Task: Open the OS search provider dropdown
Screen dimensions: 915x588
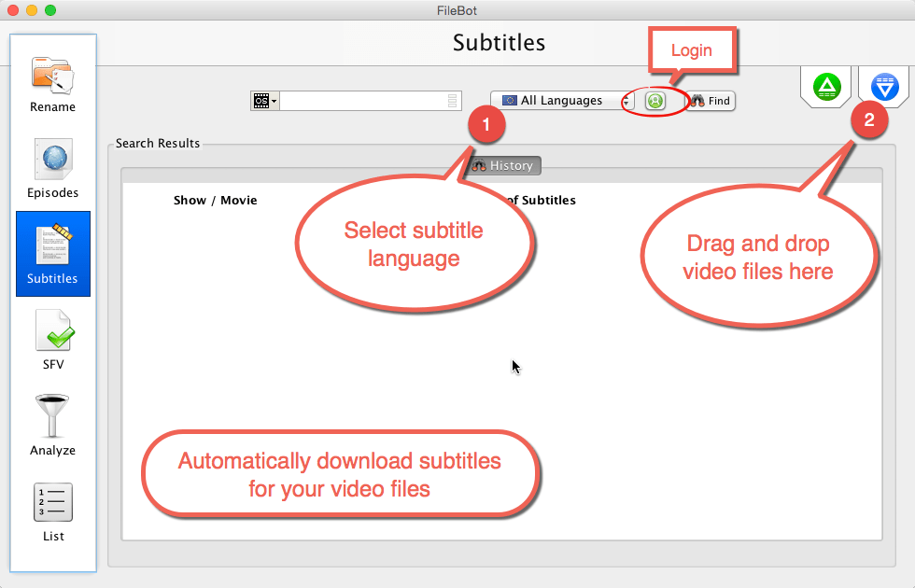Action: pos(264,100)
